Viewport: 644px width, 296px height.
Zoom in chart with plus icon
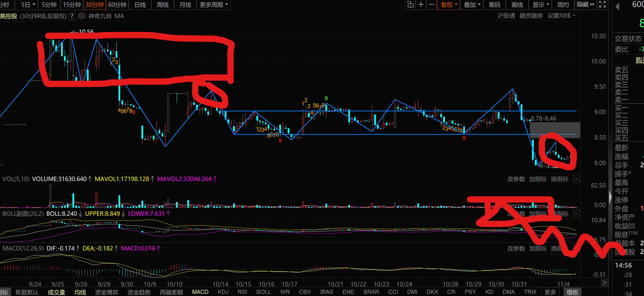[x=421, y=5]
